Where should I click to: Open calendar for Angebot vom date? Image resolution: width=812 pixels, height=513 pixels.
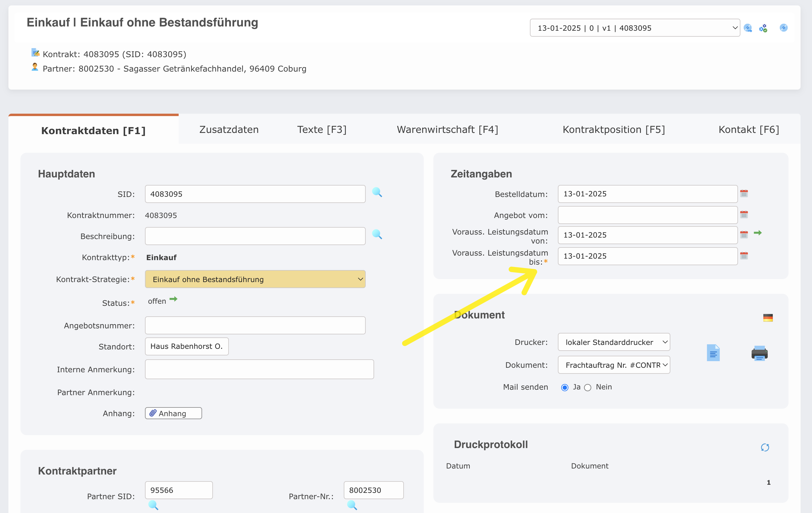(744, 215)
